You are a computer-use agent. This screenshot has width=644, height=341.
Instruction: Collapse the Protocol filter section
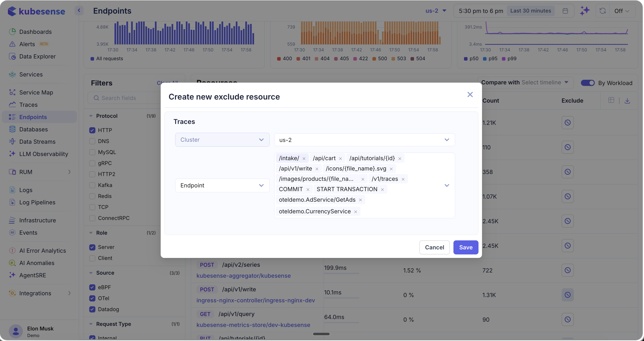(x=91, y=116)
